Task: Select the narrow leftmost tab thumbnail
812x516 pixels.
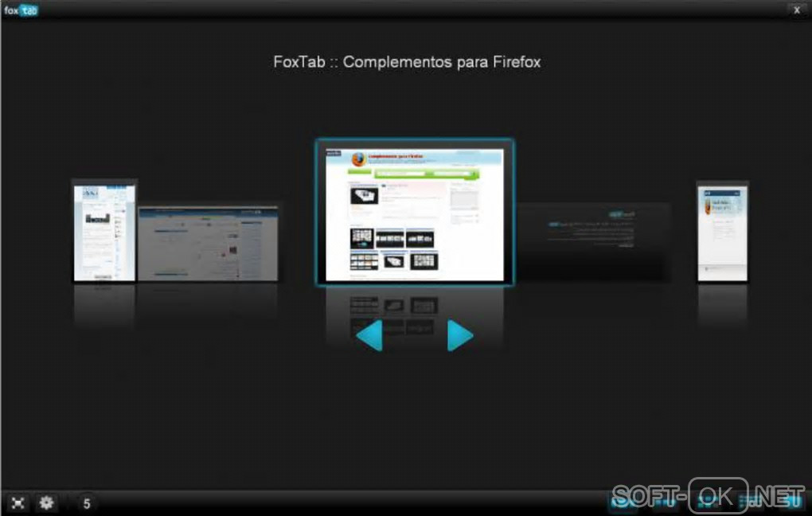Action: click(x=104, y=232)
